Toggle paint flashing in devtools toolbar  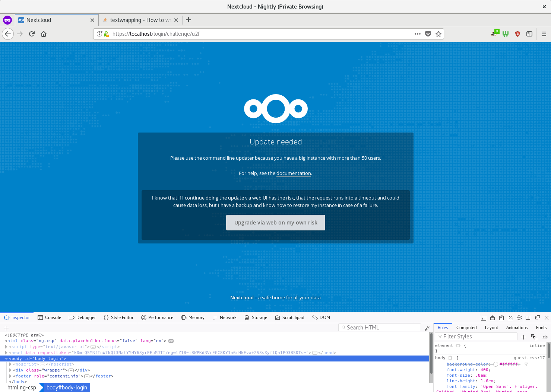click(493, 318)
